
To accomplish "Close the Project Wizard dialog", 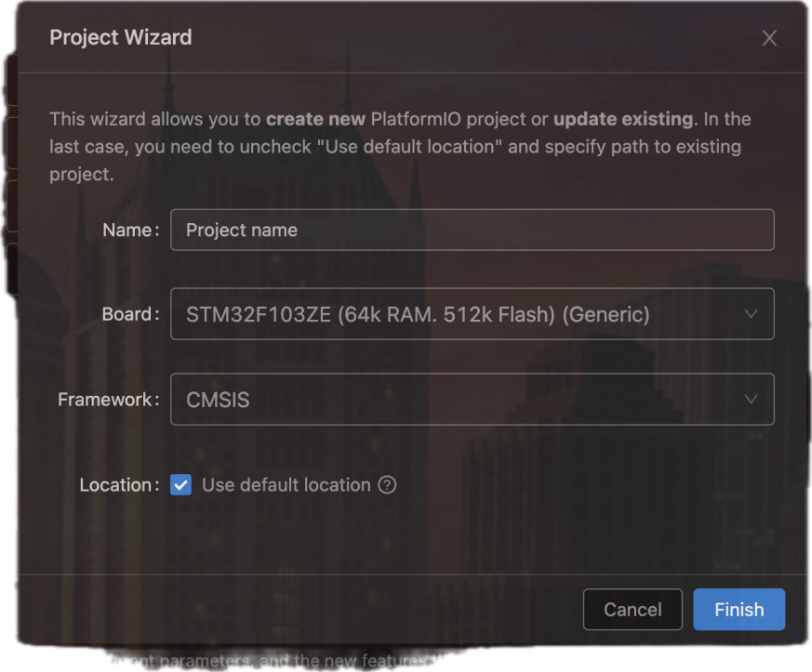I will 769,38.
